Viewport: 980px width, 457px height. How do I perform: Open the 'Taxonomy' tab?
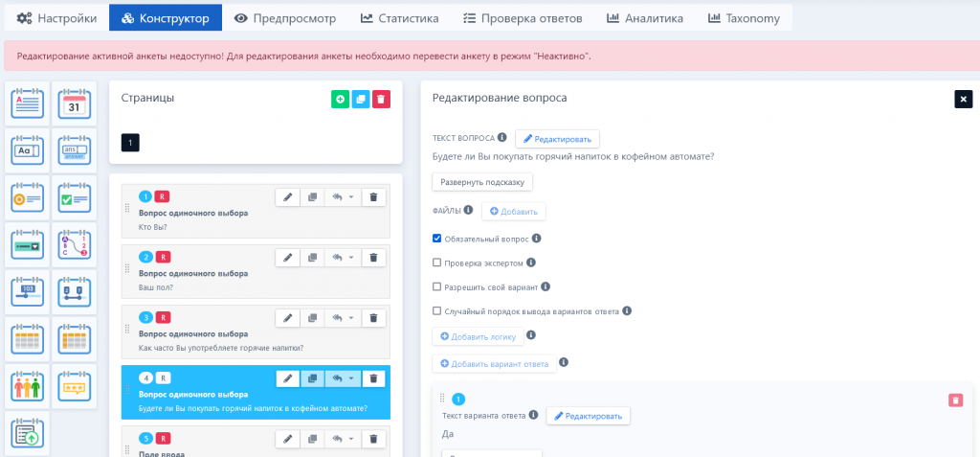pyautogui.click(x=744, y=18)
